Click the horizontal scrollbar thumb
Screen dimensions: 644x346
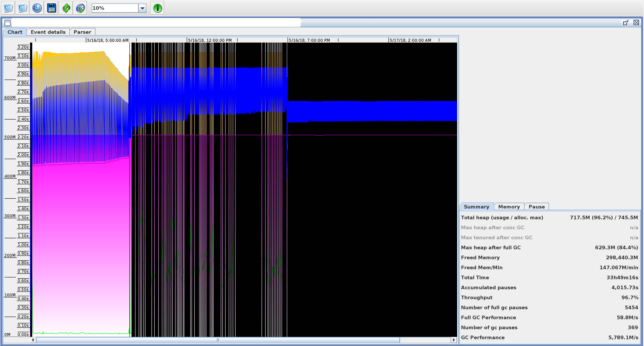[x=218, y=340]
